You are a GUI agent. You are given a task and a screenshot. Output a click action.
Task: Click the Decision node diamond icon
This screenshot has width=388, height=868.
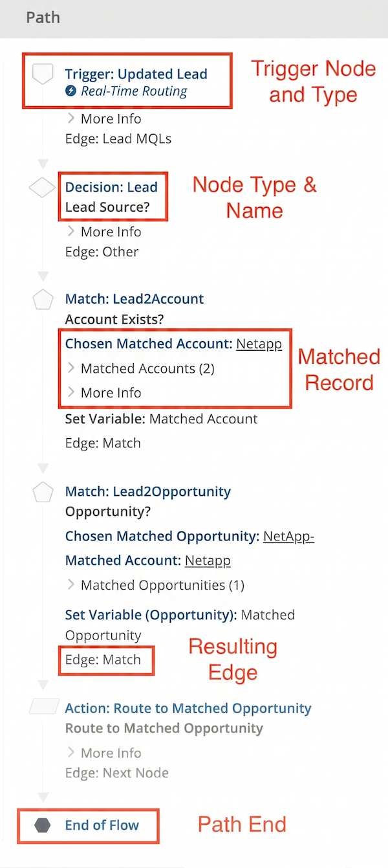43,188
